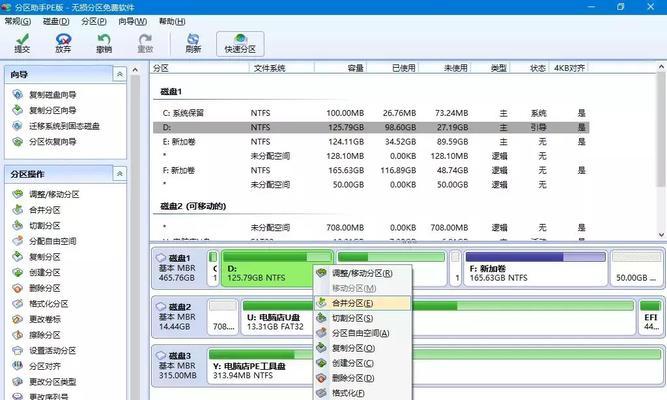The image size is (667, 400).
Task: Choose 创建分区 in the sidebar operations
Action: [x=45, y=272]
